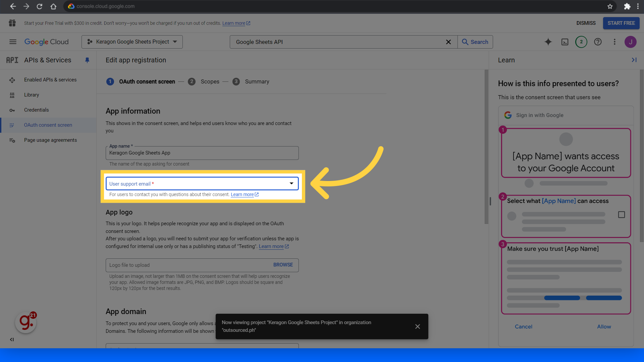Click BROWSE to upload a logo
The width and height of the screenshot is (644, 362).
(283, 265)
